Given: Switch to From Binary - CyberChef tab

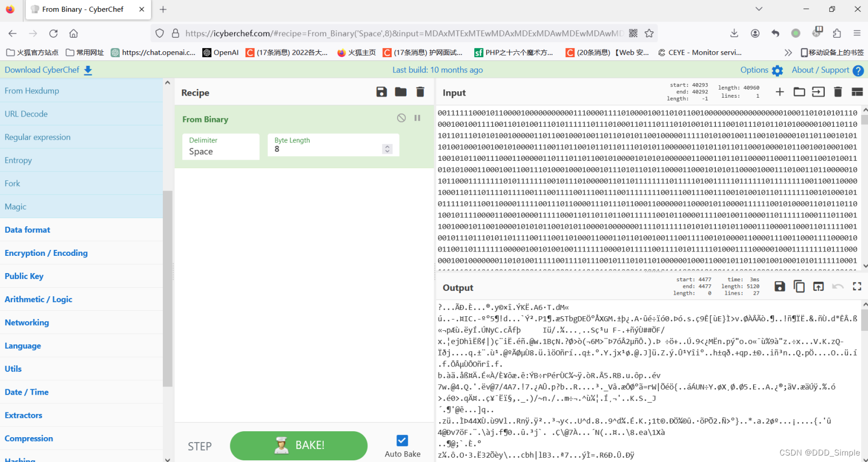Looking at the screenshot, I should pos(88,9).
